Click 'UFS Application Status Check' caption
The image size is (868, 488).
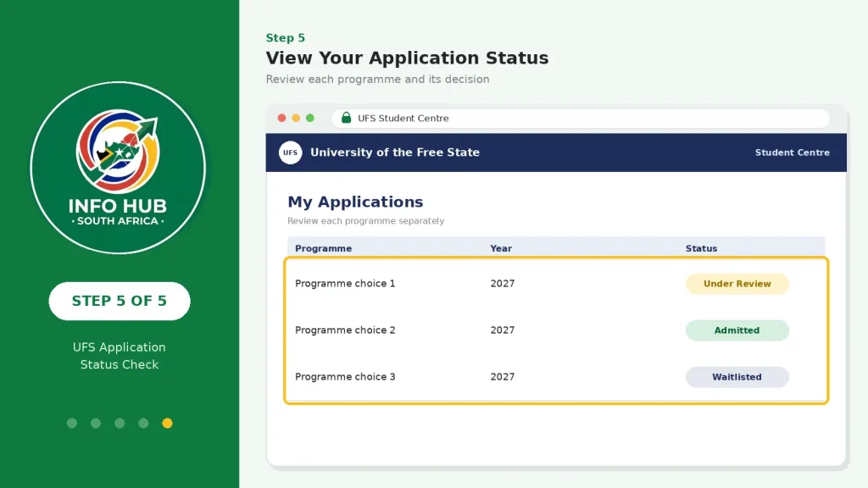click(119, 356)
